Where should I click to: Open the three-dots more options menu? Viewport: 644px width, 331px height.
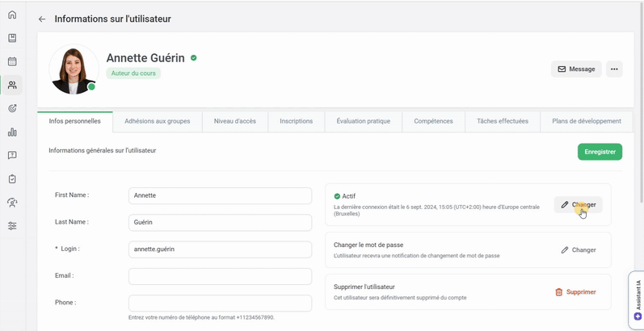614,69
